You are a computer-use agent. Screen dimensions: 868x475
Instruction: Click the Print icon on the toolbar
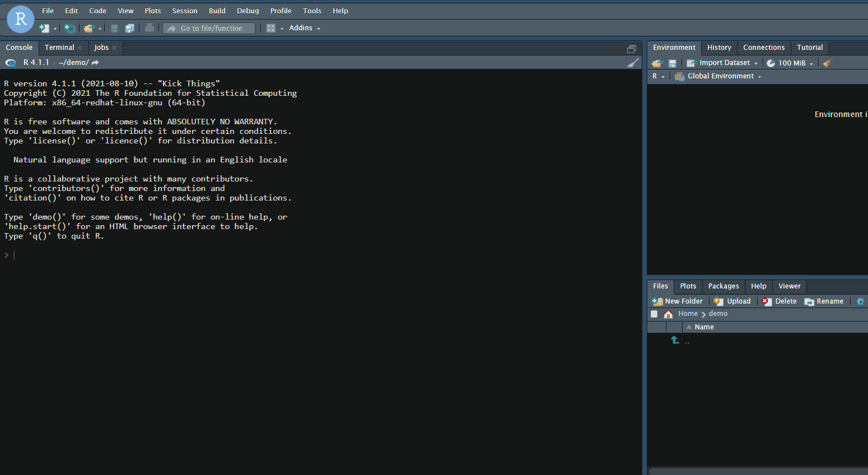click(x=149, y=27)
